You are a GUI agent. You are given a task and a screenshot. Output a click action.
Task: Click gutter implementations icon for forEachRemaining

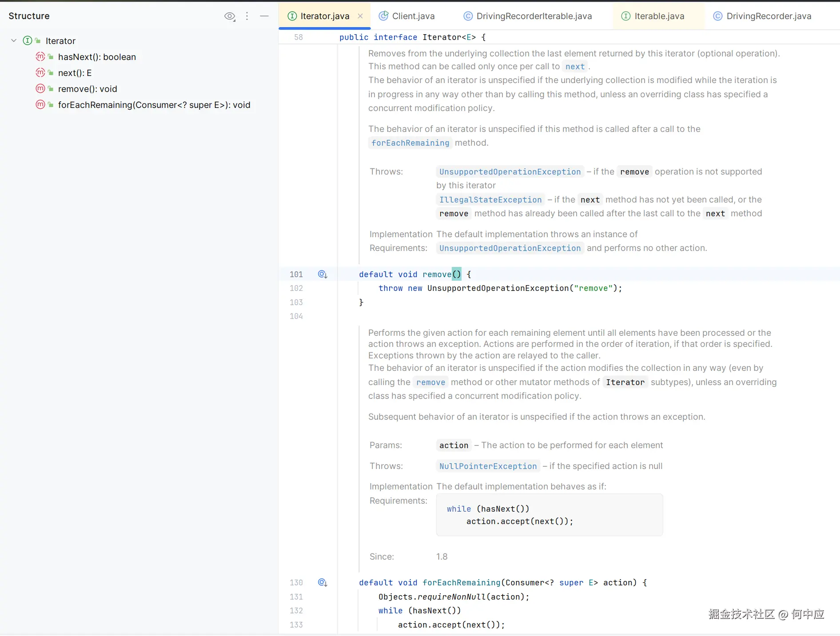[x=322, y=583]
